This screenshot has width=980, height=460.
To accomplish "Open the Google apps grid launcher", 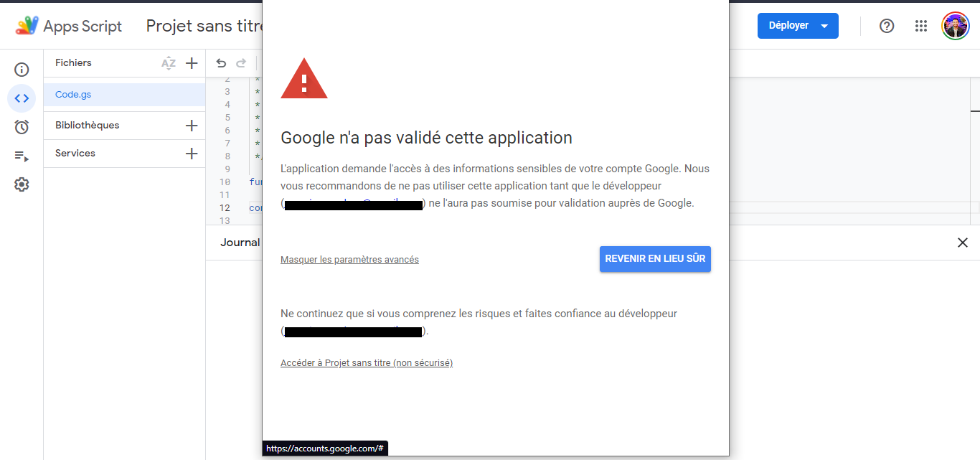I will point(921,26).
